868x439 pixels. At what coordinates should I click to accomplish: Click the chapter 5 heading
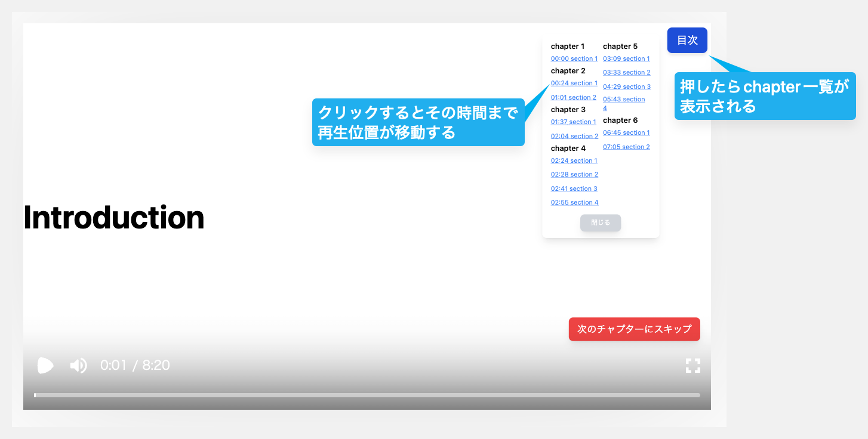coord(620,46)
